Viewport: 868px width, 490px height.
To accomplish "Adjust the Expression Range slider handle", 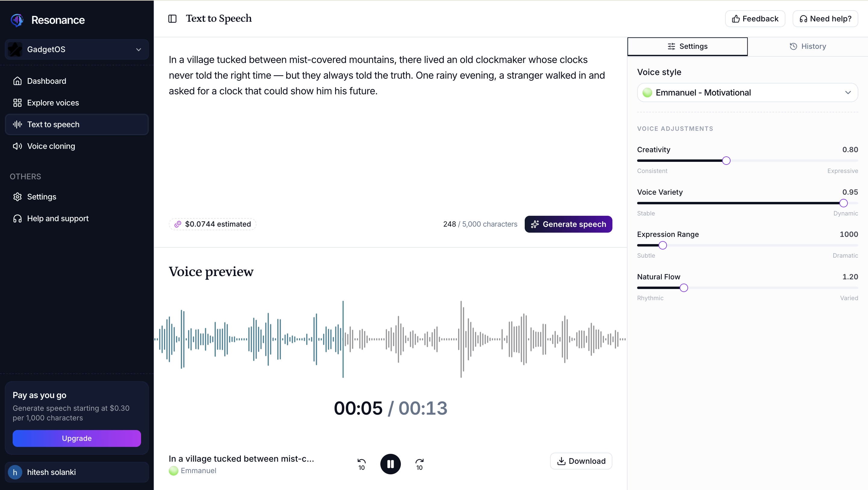I will coord(662,245).
